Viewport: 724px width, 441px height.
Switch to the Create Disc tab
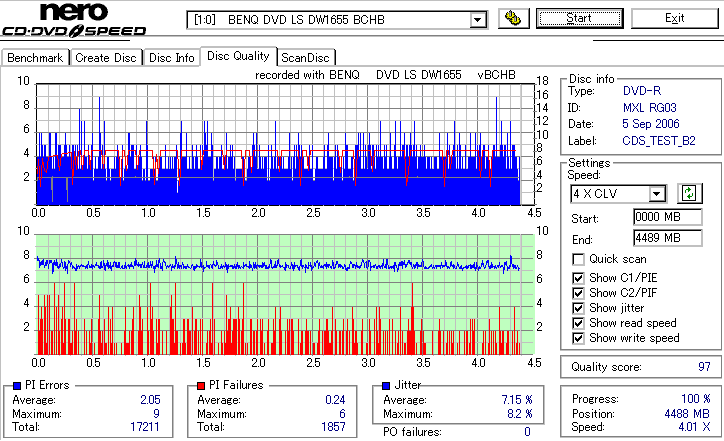coord(106,58)
